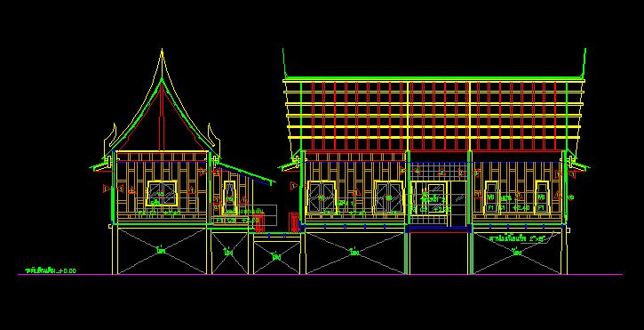
Task: Click the F1 +2.40 level label in the right wing
Action: (513, 208)
